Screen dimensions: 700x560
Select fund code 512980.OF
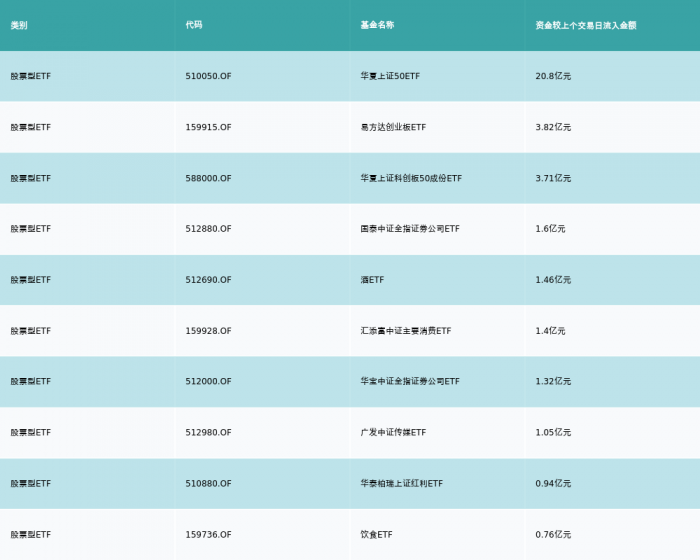pyautogui.click(x=208, y=432)
